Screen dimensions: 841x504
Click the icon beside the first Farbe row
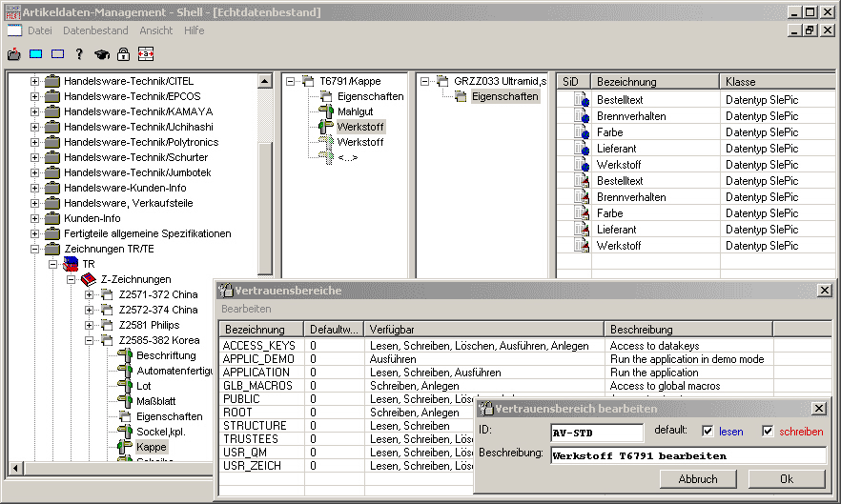point(582,131)
